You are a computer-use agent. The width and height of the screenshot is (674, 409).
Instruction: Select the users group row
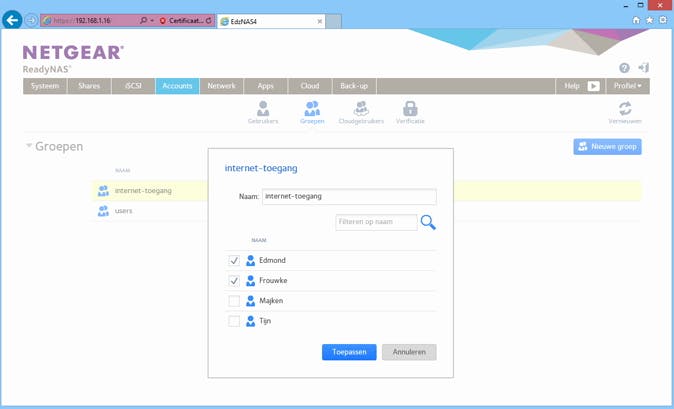[366, 211]
